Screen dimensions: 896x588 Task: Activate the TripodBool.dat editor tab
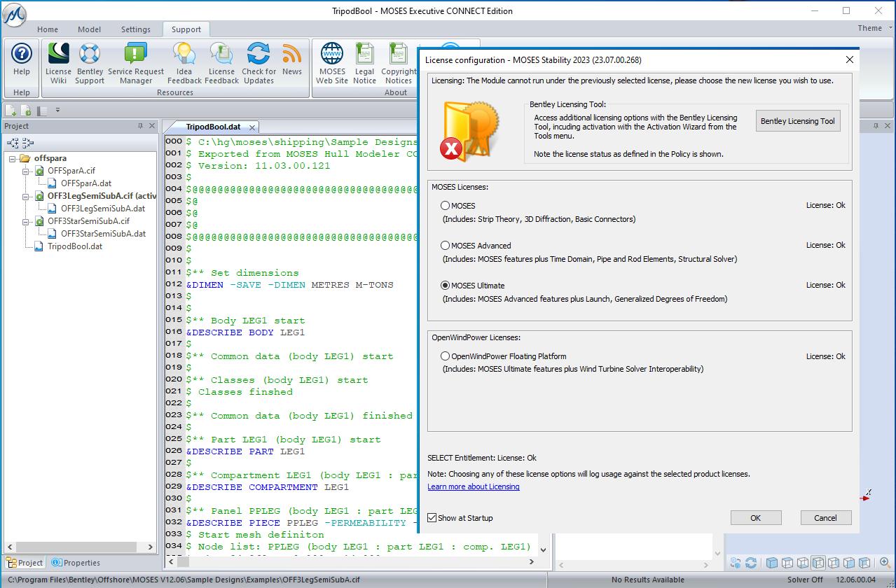point(213,127)
